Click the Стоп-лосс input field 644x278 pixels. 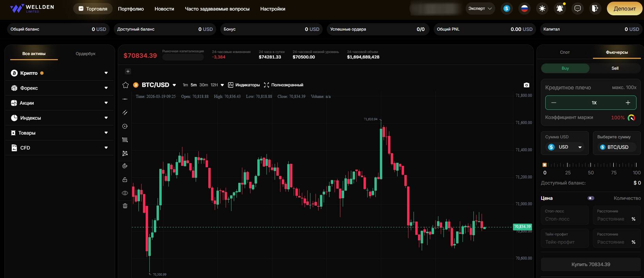click(565, 219)
